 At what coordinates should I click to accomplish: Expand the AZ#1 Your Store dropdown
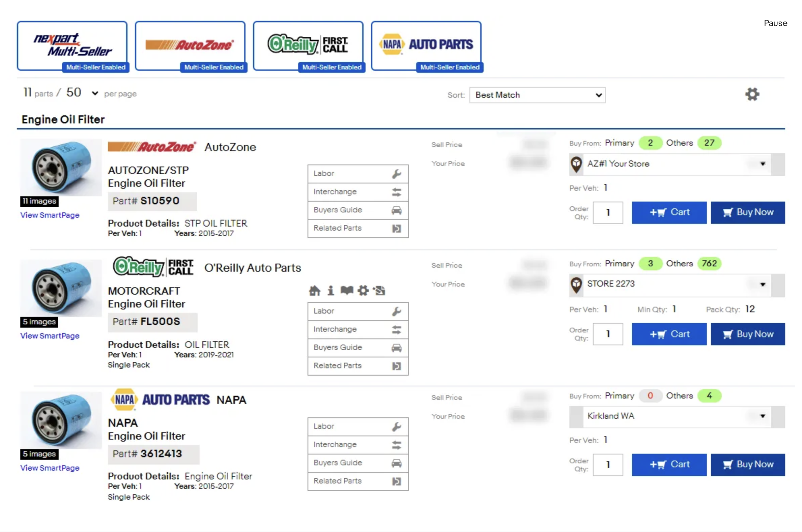point(677,164)
